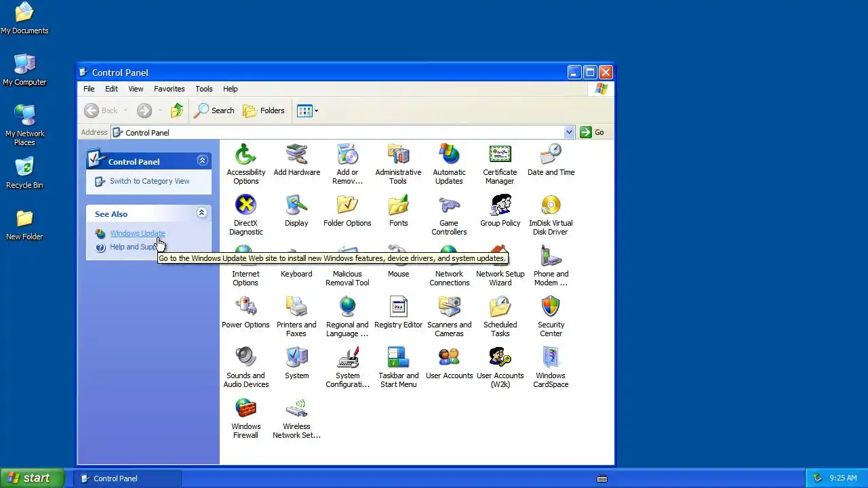Screen dimensions: 868x488
Task: Open Power Options icon
Action: click(x=245, y=306)
